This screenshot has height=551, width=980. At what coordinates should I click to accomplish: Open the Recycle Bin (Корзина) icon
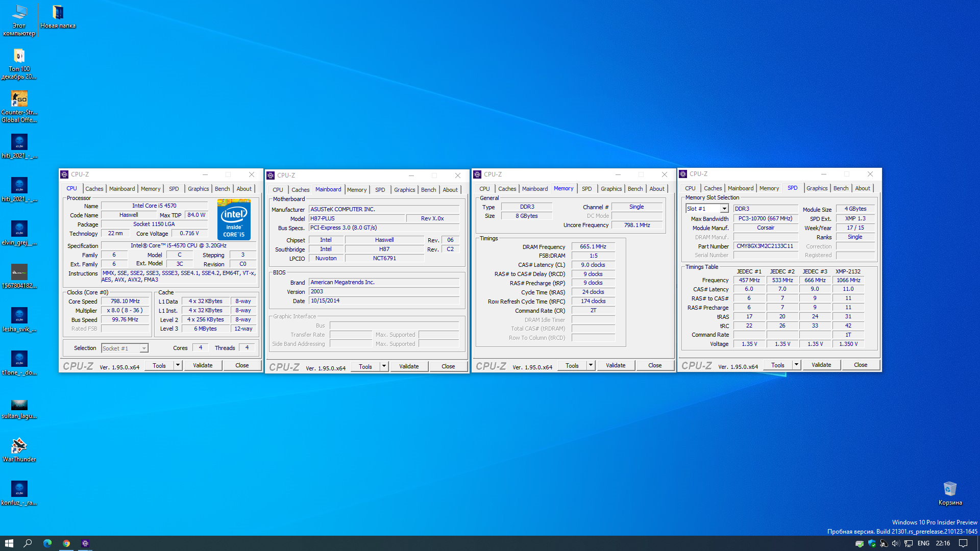pos(949,489)
